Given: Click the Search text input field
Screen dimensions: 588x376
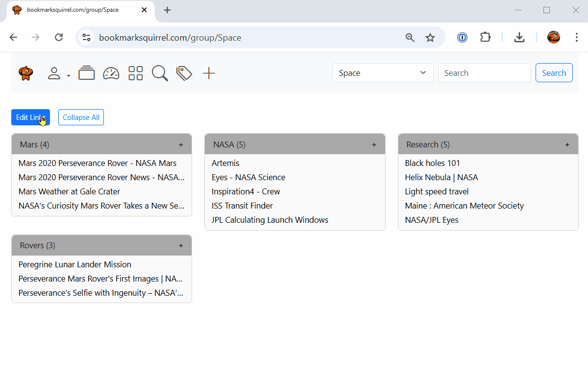Looking at the screenshot, I should point(485,73).
